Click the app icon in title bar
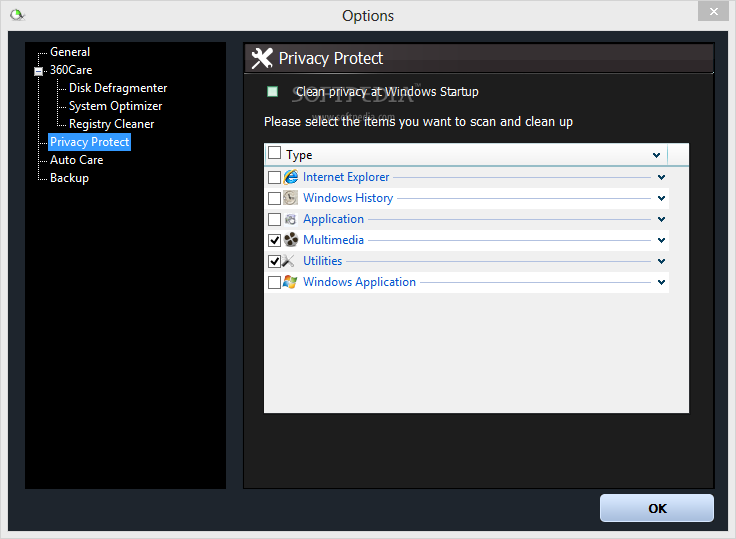 (x=17, y=15)
